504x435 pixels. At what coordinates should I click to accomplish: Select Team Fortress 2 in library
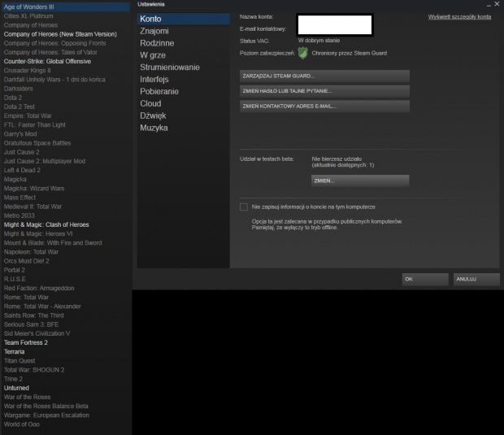click(26, 343)
